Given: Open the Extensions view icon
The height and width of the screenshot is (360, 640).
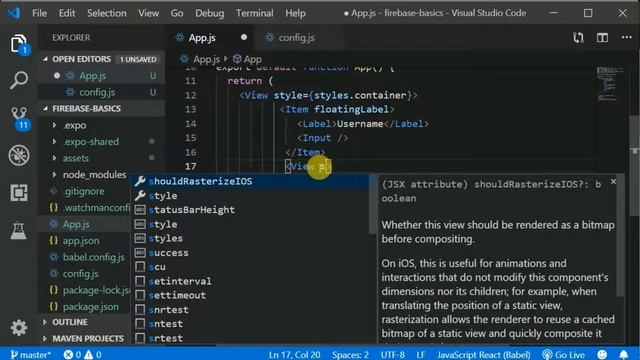Looking at the screenshot, I should [19, 193].
